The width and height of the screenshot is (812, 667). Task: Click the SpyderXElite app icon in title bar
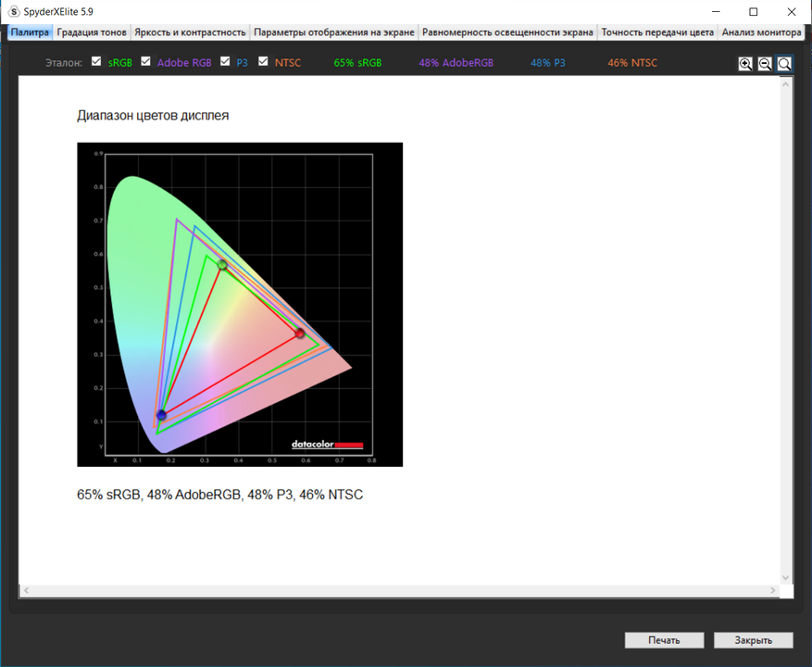tap(14, 11)
